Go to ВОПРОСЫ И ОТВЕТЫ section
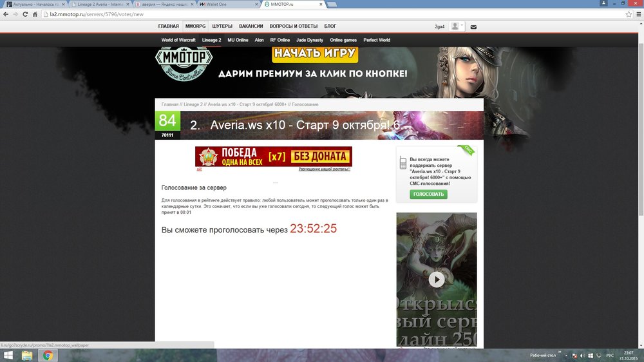 click(x=293, y=26)
